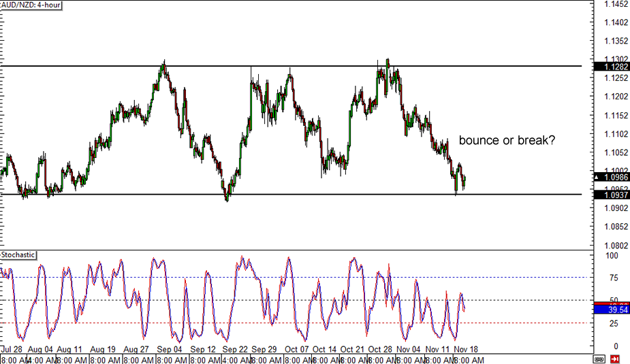Click the 1.0852 price axis label

click(616, 227)
